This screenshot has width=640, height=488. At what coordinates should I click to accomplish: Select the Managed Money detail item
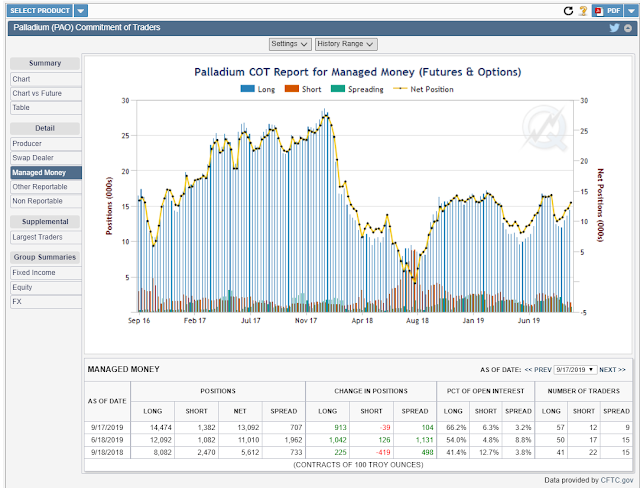coord(46,173)
